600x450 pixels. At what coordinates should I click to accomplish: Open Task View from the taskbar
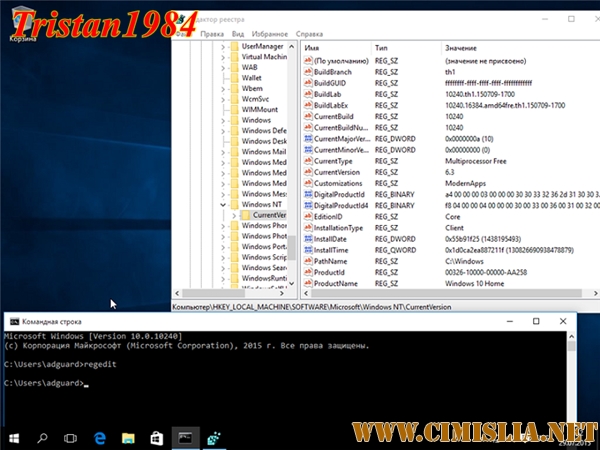71,437
